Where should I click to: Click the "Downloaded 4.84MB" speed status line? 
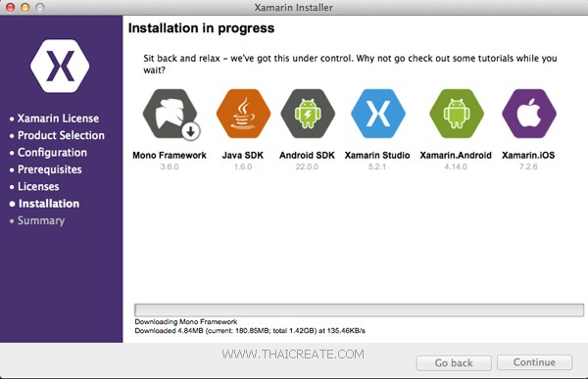pyautogui.click(x=250, y=331)
